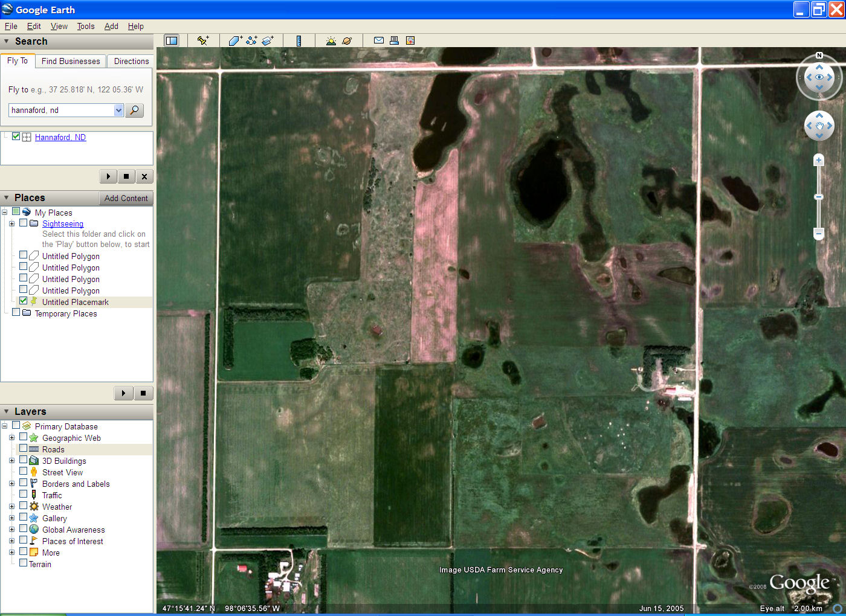Switch to the Directions tab
Screen dimensions: 846x616
pos(131,61)
